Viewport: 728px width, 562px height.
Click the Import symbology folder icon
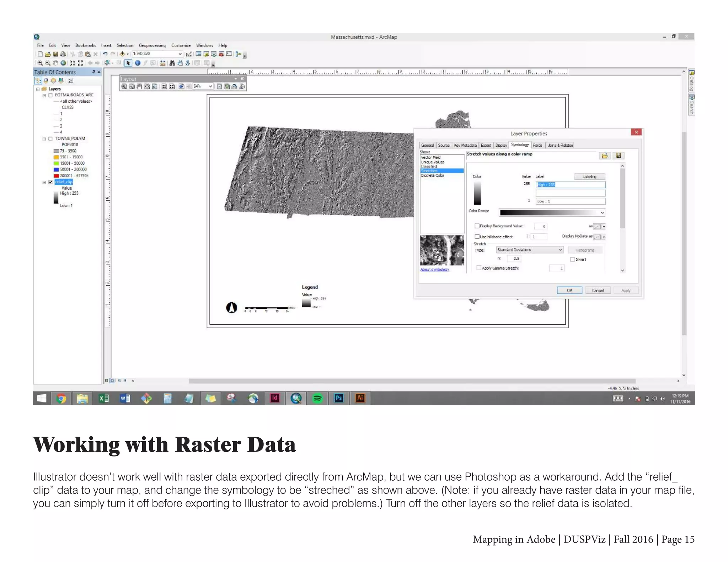point(604,156)
